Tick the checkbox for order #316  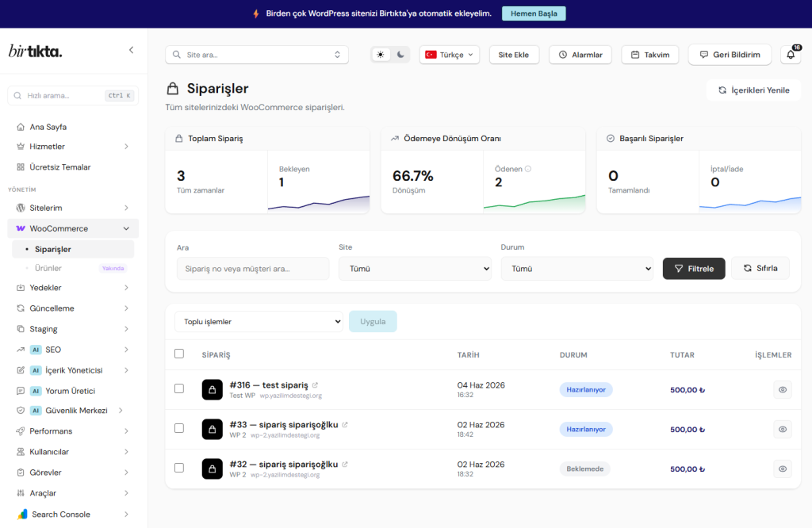click(179, 388)
